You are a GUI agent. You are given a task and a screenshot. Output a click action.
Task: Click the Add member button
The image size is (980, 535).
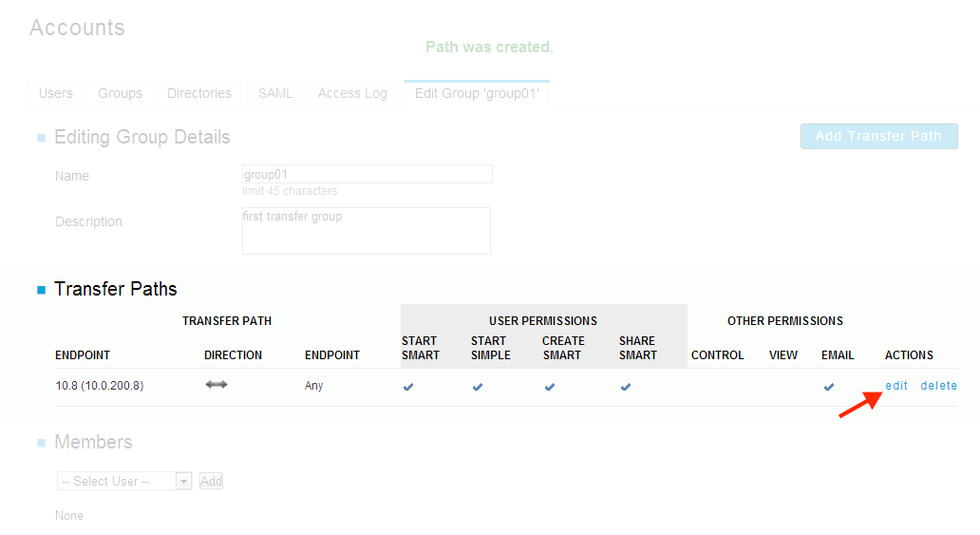click(x=211, y=481)
